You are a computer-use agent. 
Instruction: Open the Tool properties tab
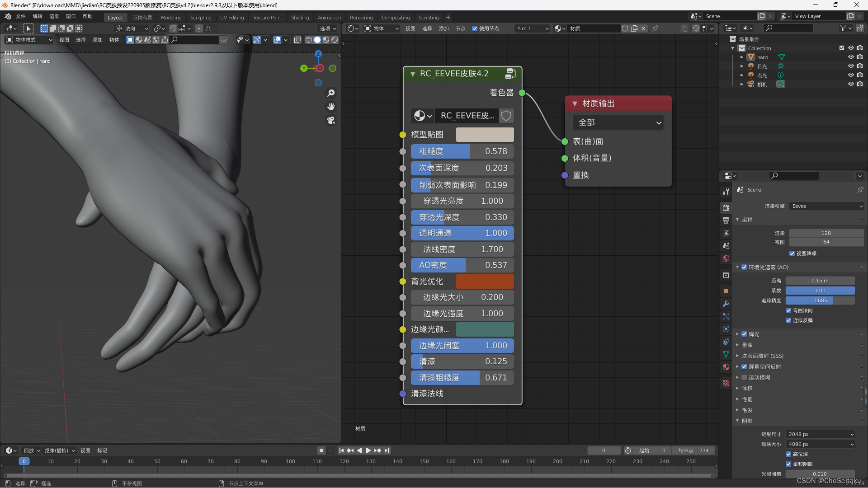tap(726, 192)
